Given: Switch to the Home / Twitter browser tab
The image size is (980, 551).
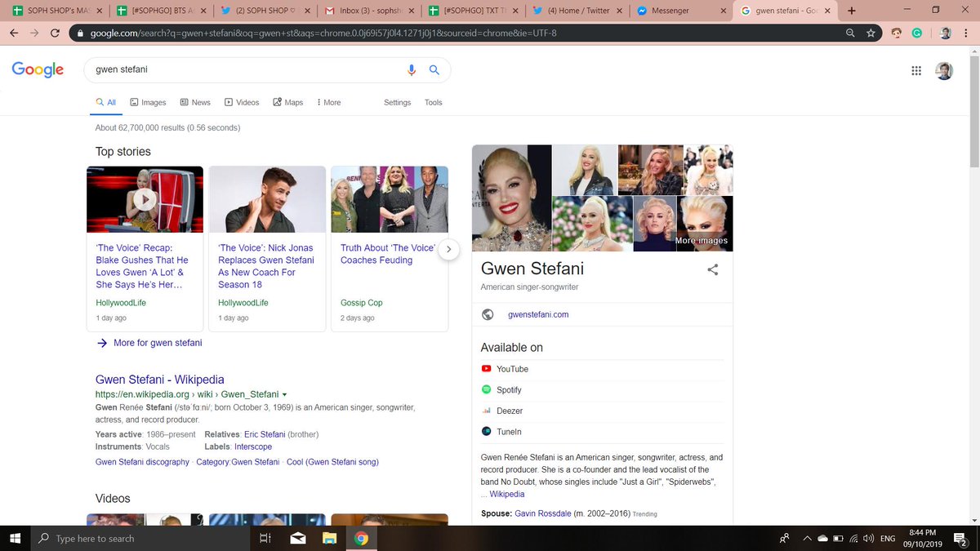Looking at the screenshot, I should pos(579,11).
